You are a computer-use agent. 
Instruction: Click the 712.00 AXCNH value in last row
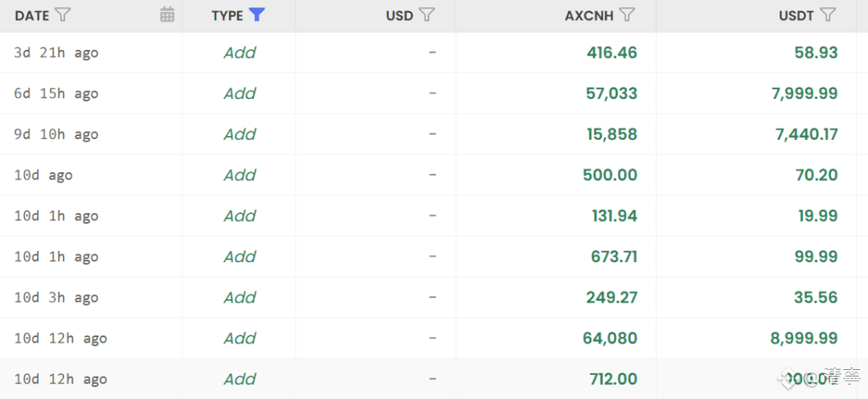click(612, 379)
